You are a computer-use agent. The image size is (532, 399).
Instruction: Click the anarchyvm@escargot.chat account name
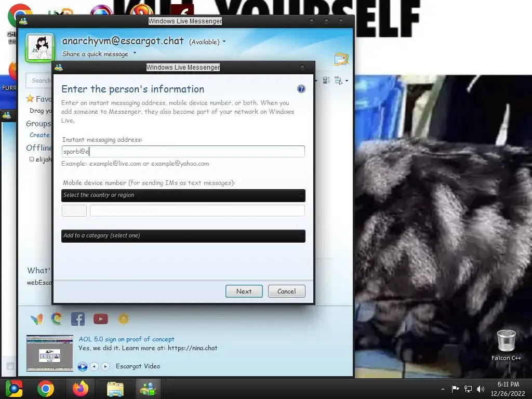[123, 41]
